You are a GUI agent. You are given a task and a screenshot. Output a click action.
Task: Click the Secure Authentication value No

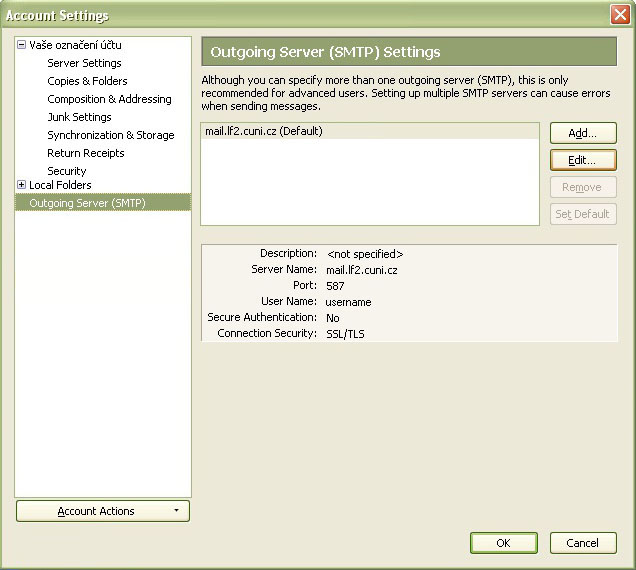coord(333,318)
